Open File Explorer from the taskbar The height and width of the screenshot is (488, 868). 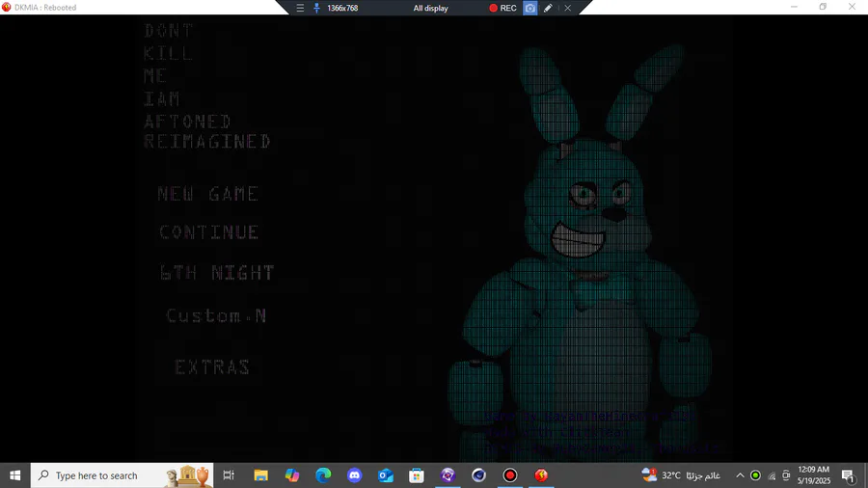(260, 475)
